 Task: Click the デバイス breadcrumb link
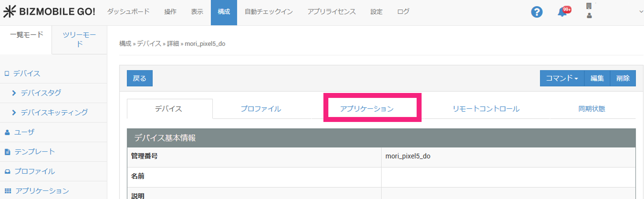149,43
